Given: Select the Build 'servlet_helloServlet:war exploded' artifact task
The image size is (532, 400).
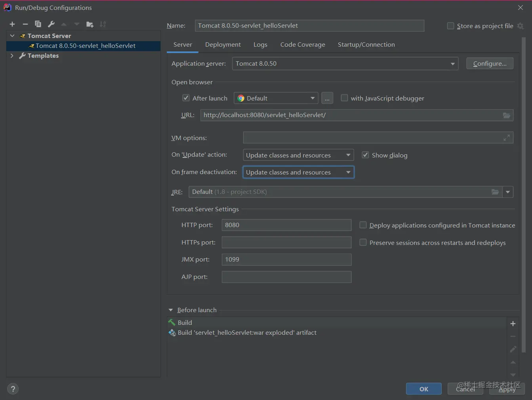Looking at the screenshot, I should 337,333.
